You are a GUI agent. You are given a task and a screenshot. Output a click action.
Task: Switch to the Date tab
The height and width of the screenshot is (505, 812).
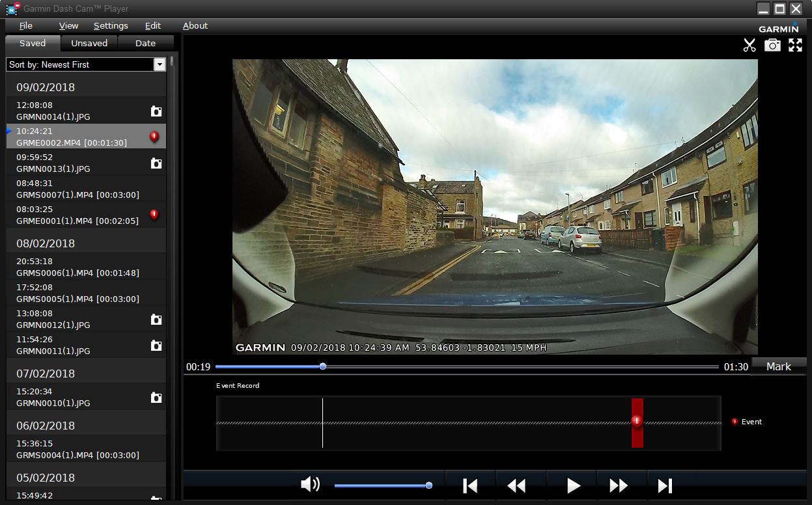pos(145,44)
